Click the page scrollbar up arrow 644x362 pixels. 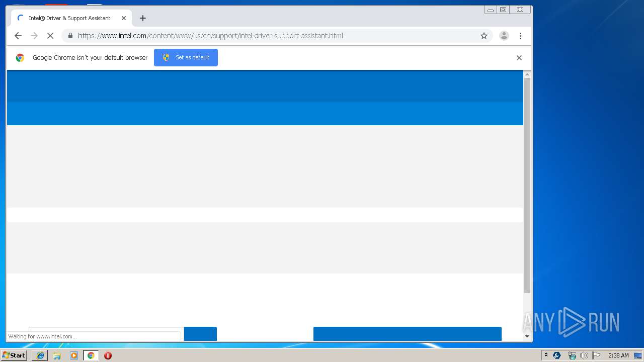click(527, 74)
